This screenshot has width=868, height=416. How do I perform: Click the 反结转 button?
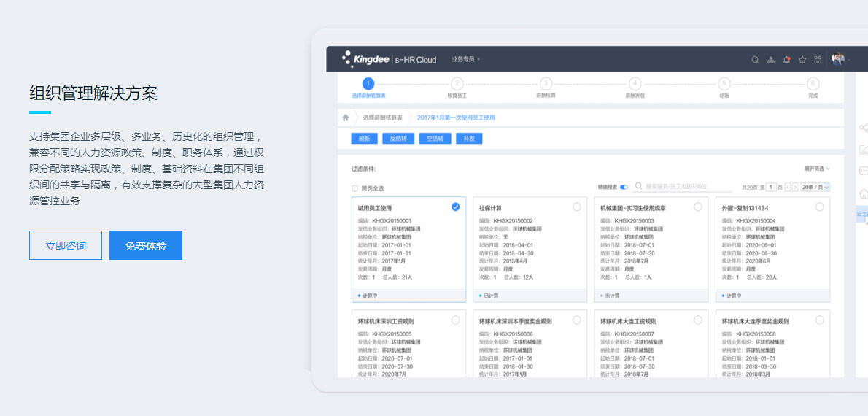pyautogui.click(x=398, y=139)
